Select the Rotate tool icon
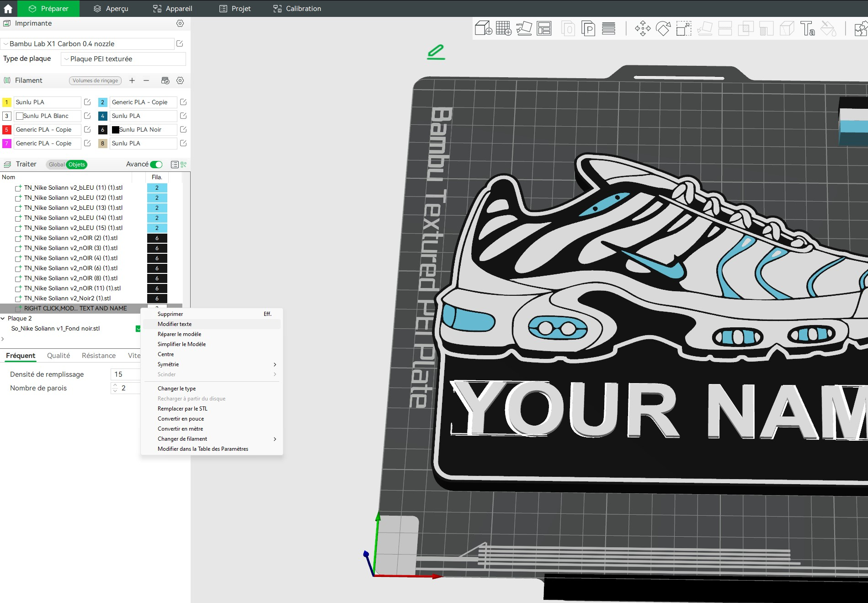This screenshot has width=868, height=603. pyautogui.click(x=663, y=28)
